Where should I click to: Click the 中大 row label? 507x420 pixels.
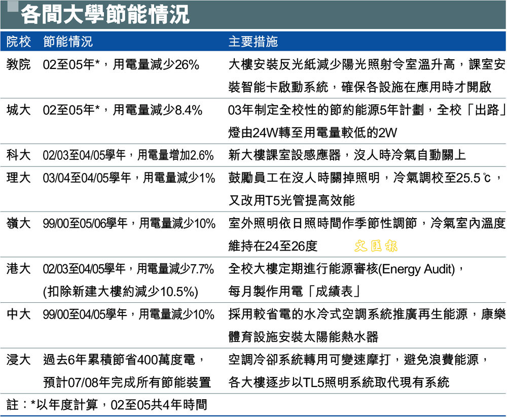pos(19,314)
